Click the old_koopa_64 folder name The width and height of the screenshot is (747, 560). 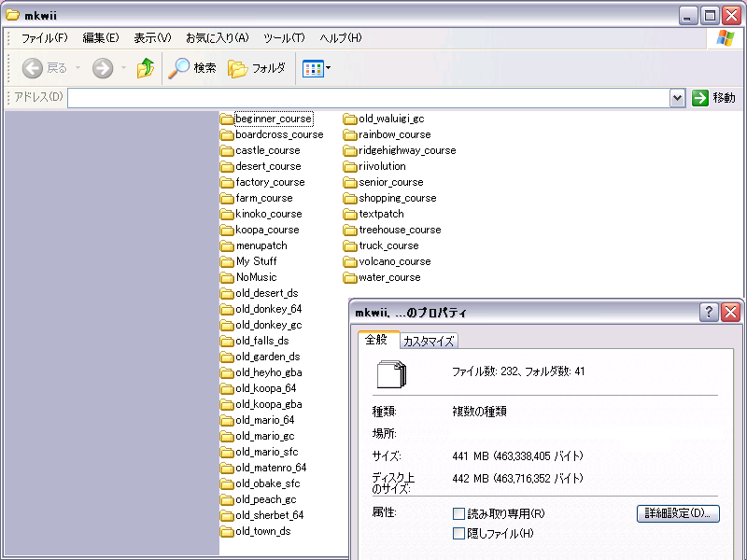pos(266,388)
